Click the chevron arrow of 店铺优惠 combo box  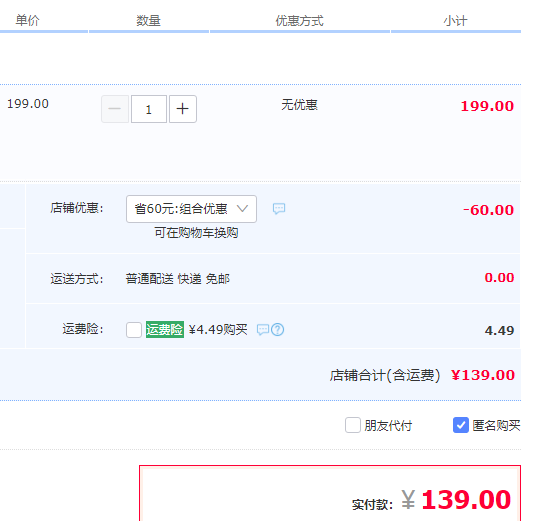click(x=243, y=209)
